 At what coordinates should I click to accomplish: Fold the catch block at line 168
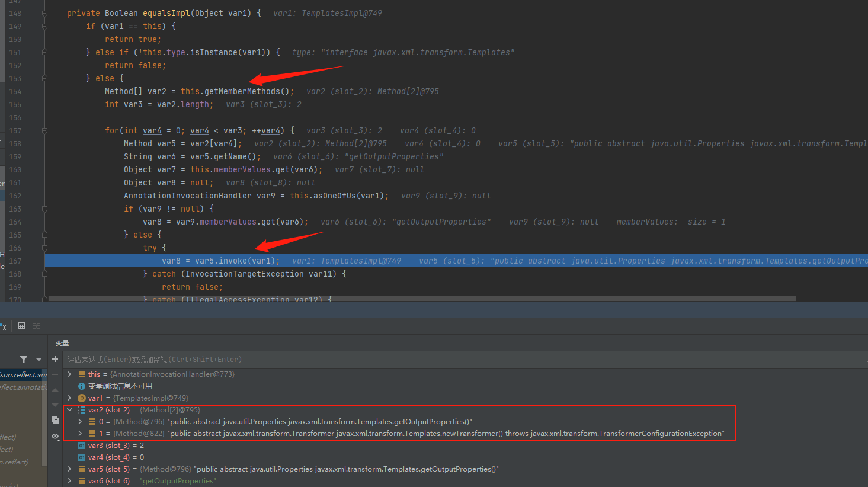(x=44, y=274)
